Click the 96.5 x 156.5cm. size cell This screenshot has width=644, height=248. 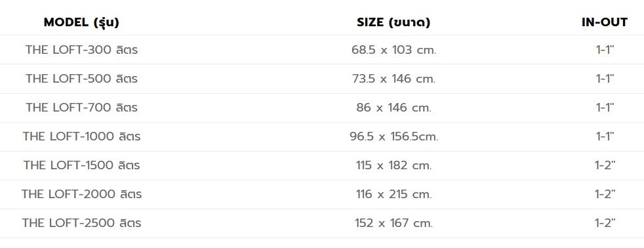tap(393, 136)
